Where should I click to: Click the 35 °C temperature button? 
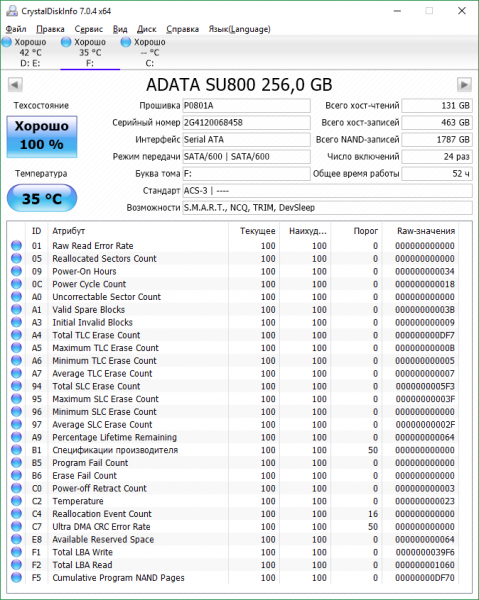coord(42,198)
